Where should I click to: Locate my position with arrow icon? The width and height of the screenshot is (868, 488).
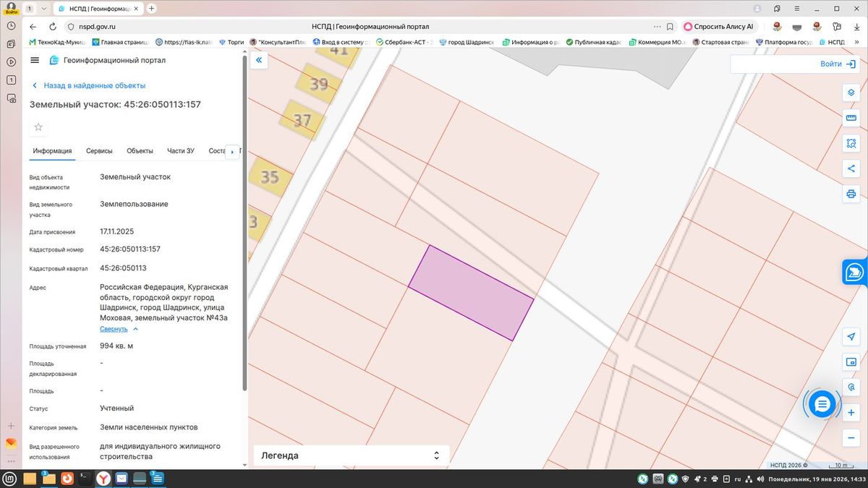coord(851,337)
